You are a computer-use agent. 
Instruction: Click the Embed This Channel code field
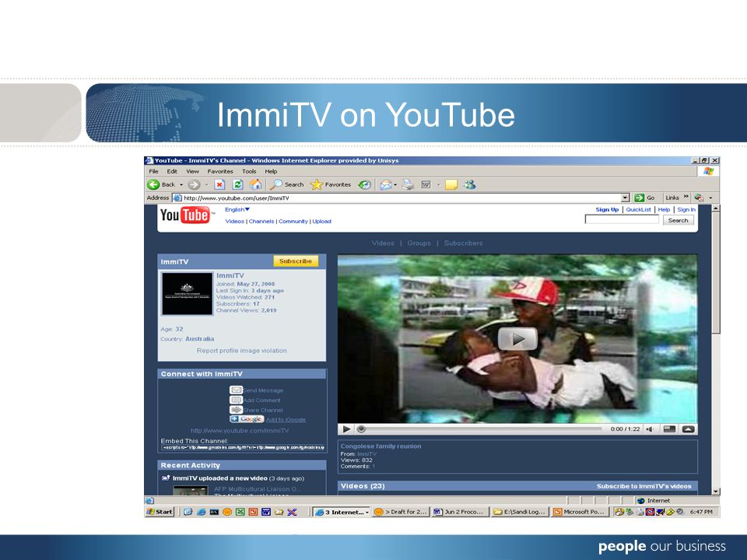click(x=243, y=448)
